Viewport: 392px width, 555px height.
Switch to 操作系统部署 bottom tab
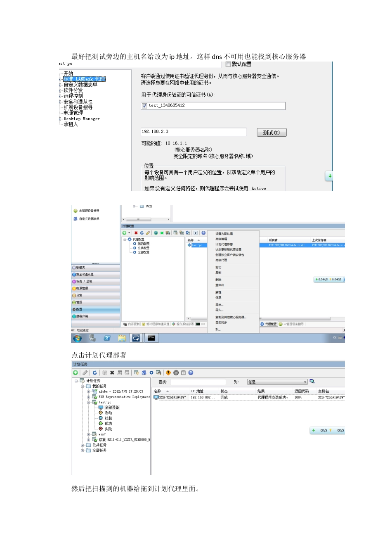183,324
